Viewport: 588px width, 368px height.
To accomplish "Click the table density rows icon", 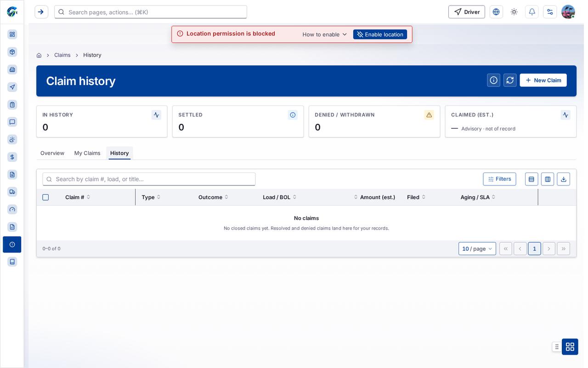I will [531, 179].
